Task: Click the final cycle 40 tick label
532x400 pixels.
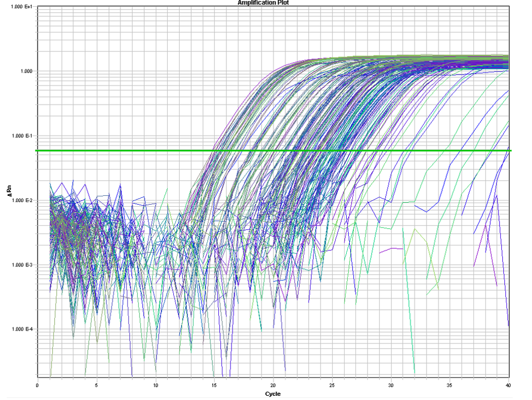Action: pyautogui.click(x=509, y=385)
